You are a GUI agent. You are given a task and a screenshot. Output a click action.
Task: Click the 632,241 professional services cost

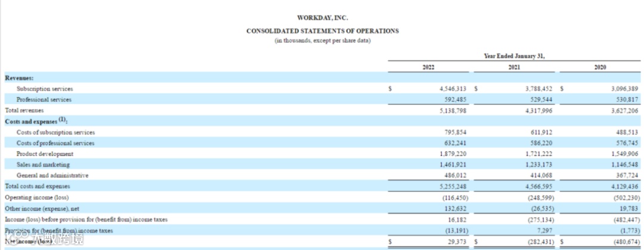click(x=456, y=143)
